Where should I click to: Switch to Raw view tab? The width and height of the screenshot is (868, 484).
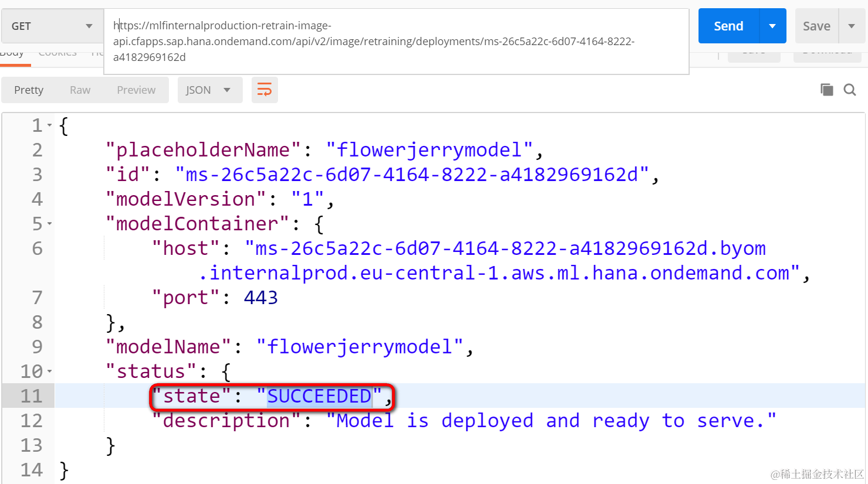80,90
